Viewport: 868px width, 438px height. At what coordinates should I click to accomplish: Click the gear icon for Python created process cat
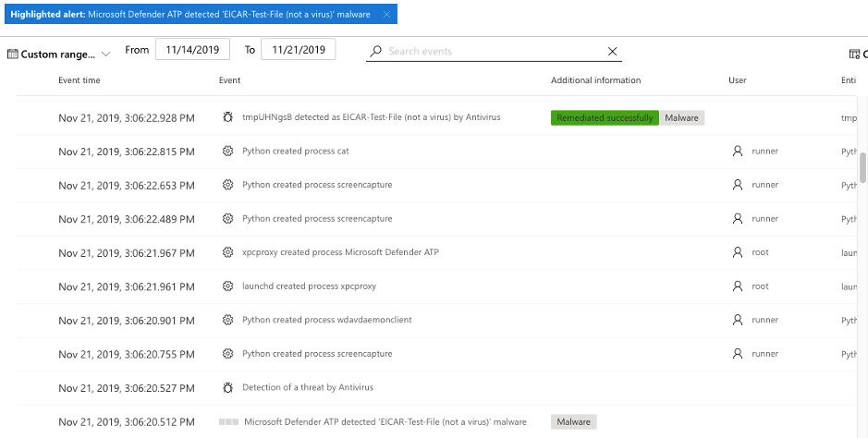coord(227,151)
